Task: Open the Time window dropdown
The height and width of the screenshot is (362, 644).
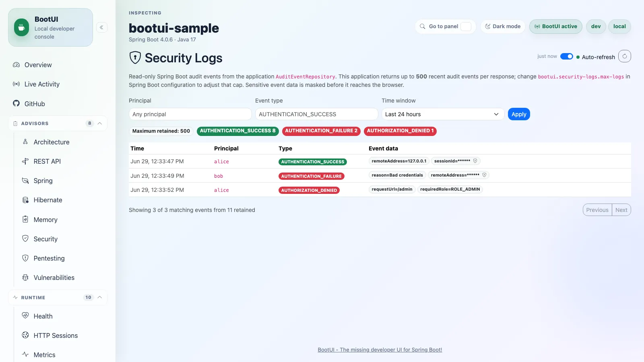Action: (x=443, y=114)
